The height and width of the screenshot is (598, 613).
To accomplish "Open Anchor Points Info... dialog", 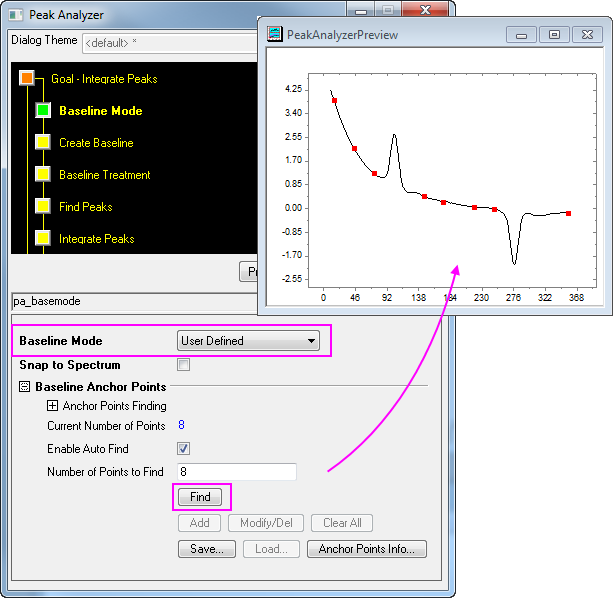I will [367, 549].
